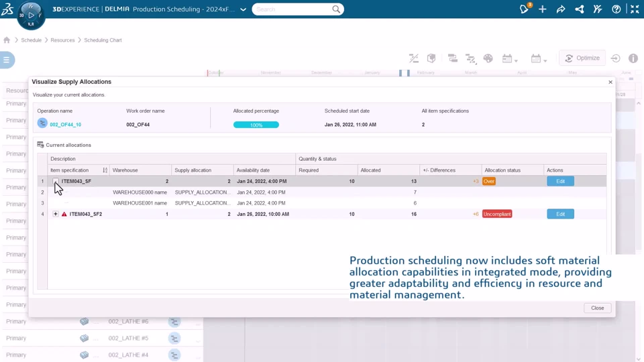Screen dimensions: 644x362
Task: Click the Warehouse column header
Action: [140, 170]
